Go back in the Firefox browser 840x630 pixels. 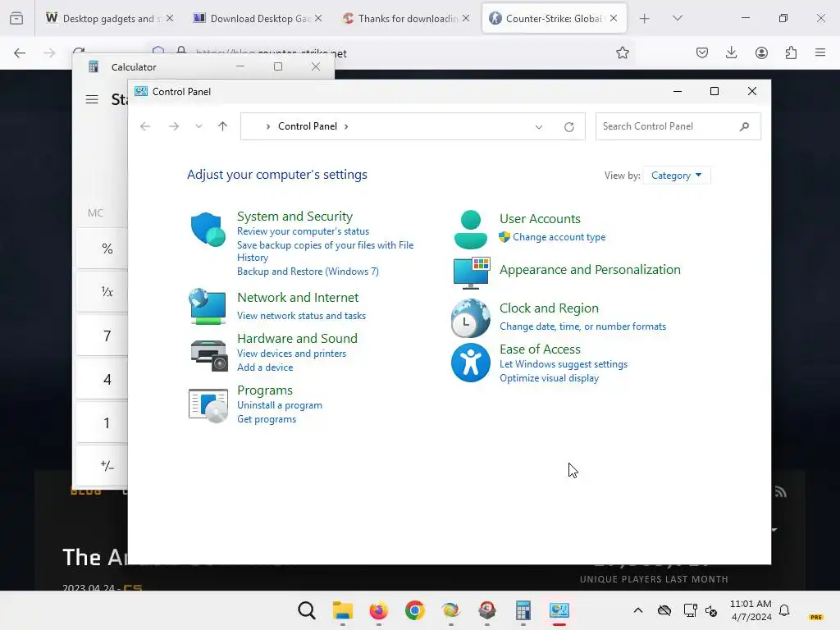click(x=20, y=52)
